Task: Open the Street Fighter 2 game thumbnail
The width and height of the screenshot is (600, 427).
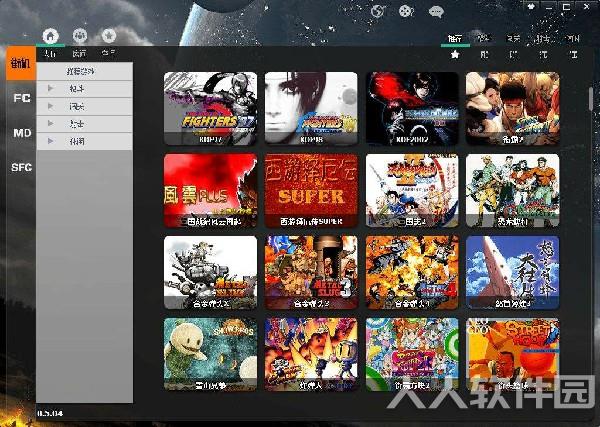Action: point(513,109)
